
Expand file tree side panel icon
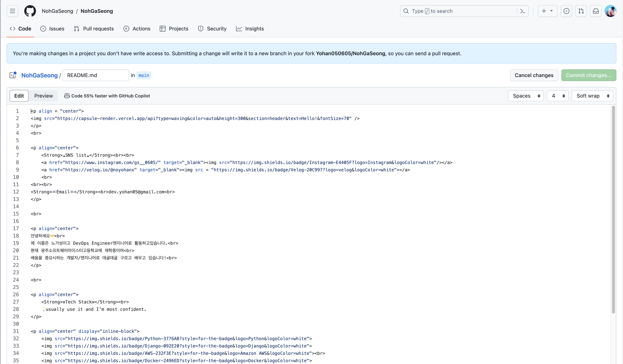[13, 75]
